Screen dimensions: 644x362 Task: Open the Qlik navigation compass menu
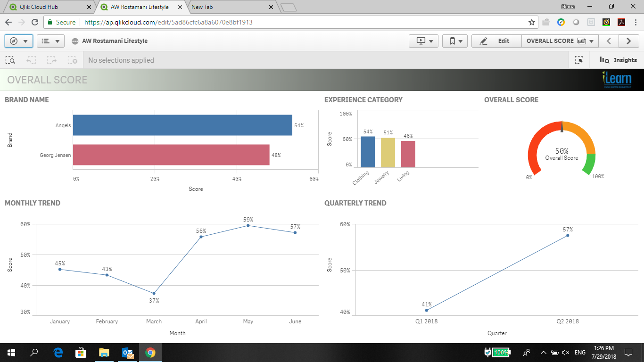18,41
